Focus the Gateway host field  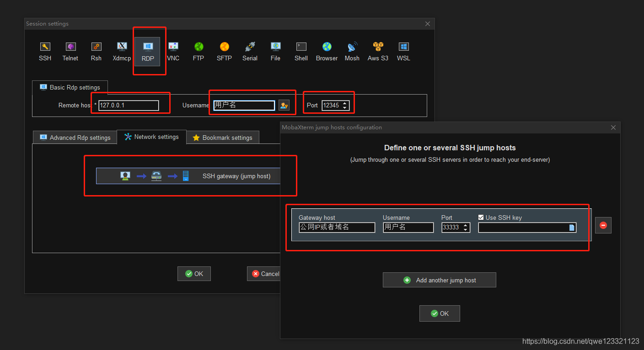pyautogui.click(x=337, y=228)
